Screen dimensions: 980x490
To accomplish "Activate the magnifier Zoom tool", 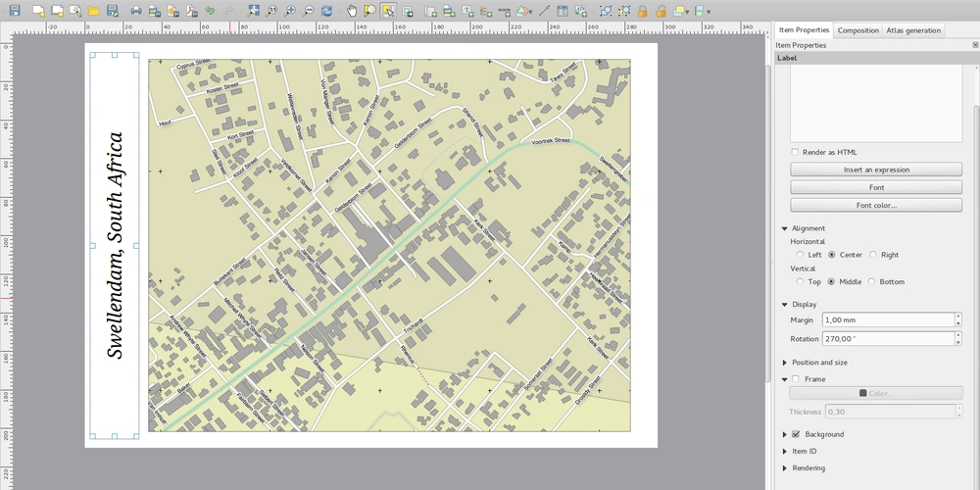I will 369,11.
